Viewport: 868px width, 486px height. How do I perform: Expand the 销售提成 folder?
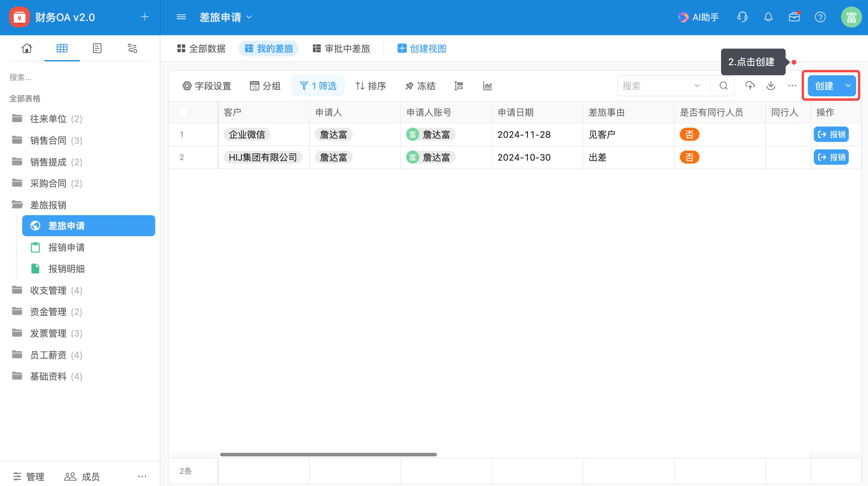tap(47, 162)
